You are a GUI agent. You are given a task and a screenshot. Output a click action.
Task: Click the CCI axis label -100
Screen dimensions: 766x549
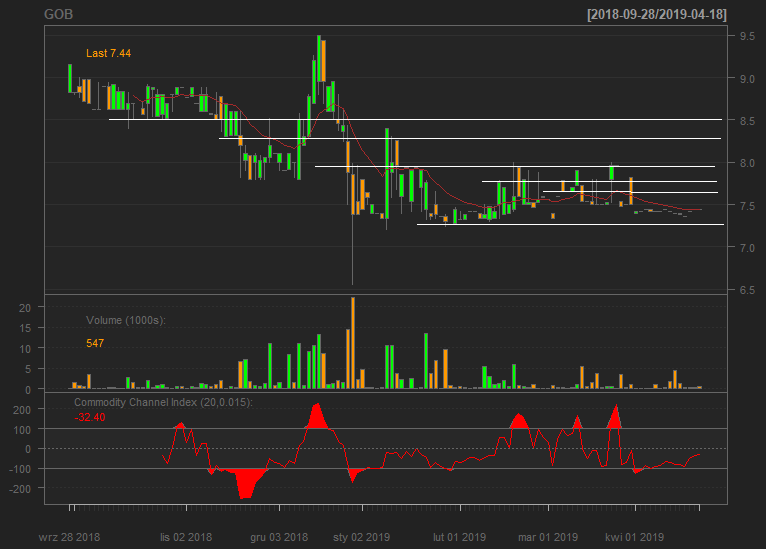pyautogui.click(x=20, y=469)
